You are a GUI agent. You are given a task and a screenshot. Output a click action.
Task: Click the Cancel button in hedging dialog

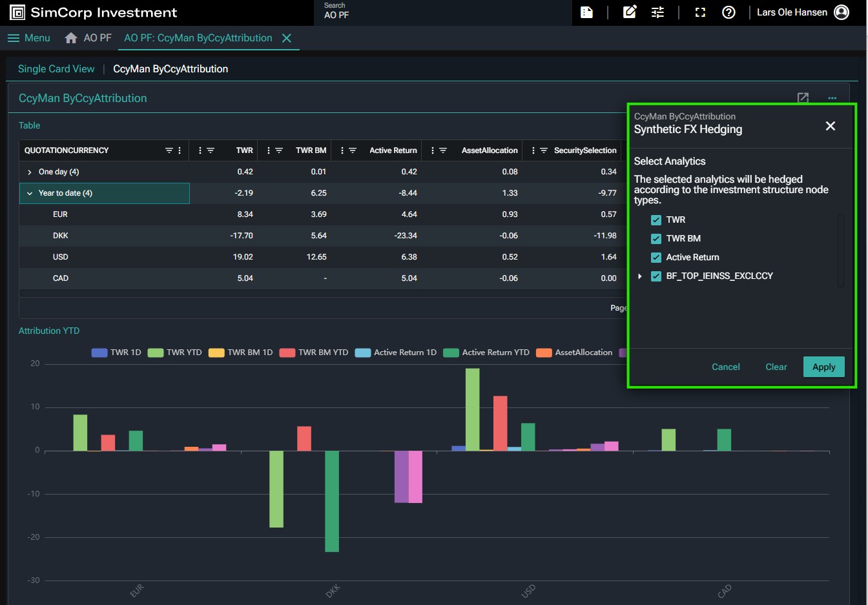[726, 367]
